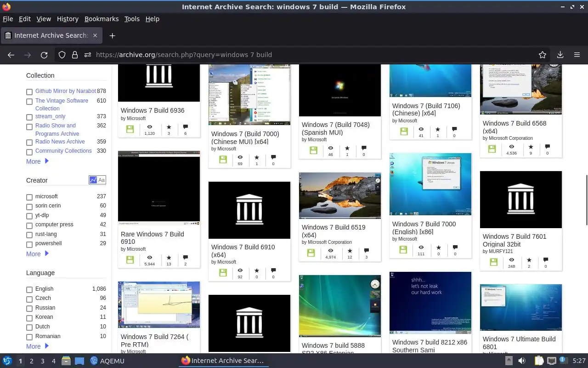This screenshot has width=588, height=368.
Task: Open the Help menu
Action: (x=153, y=19)
